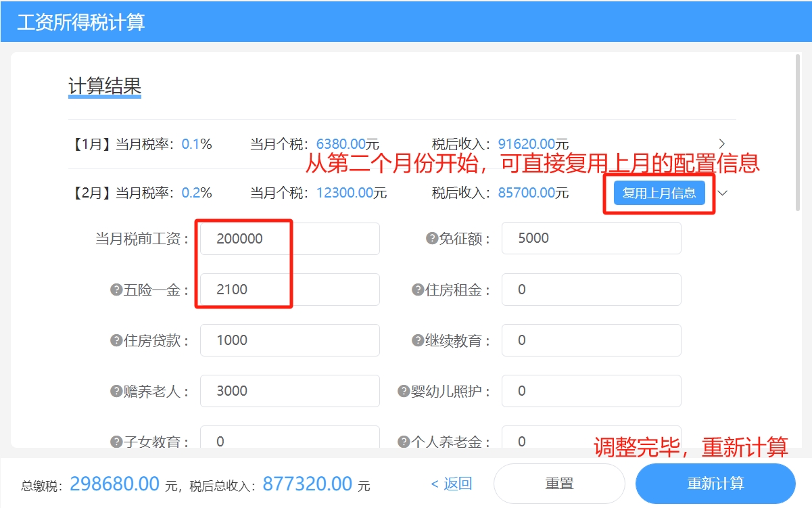Focus the 子女教育 input field
This screenshot has height=508, width=812.
[x=289, y=437]
